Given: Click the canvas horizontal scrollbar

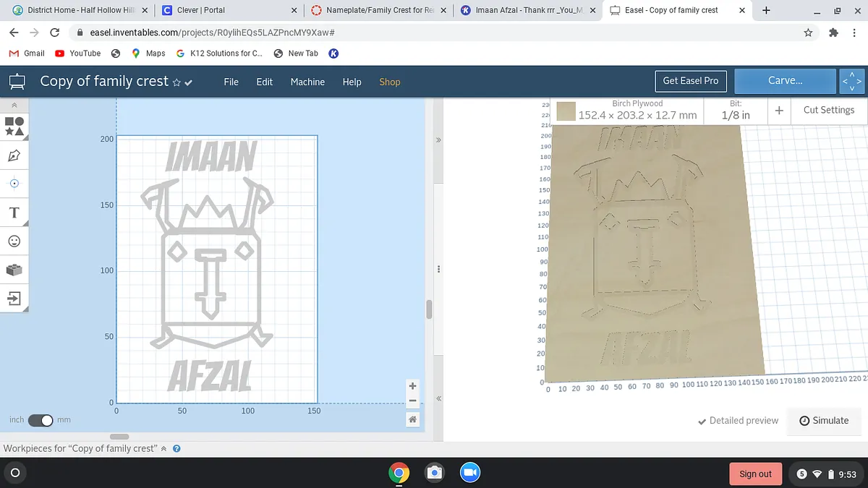Looking at the screenshot, I should tap(119, 436).
